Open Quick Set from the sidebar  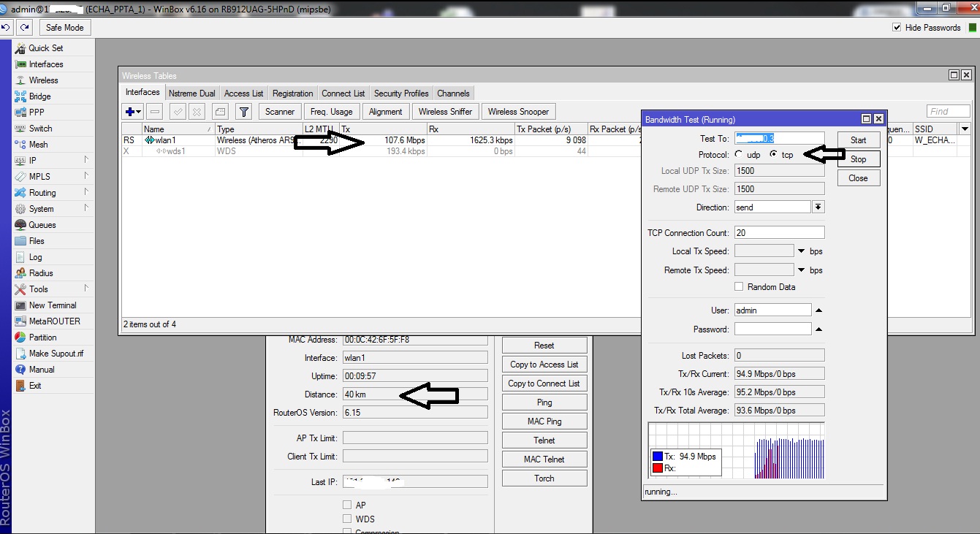click(x=45, y=48)
